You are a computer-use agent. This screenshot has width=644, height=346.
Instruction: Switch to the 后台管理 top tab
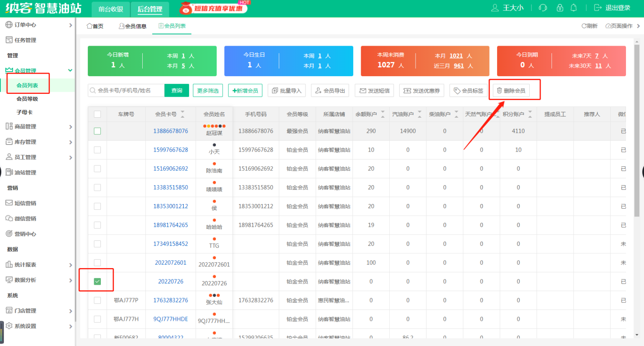tap(150, 9)
